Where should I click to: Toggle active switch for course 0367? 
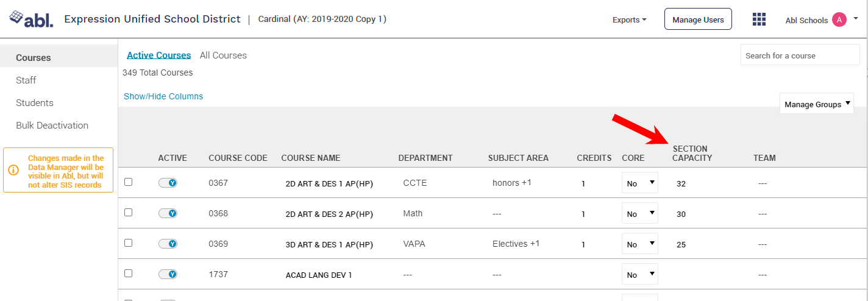[x=168, y=183]
